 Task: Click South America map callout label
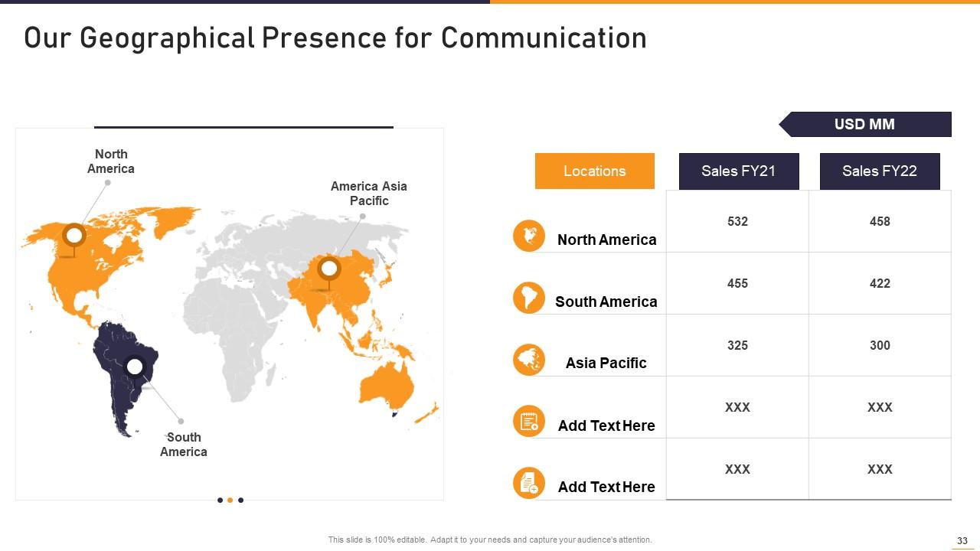184,445
